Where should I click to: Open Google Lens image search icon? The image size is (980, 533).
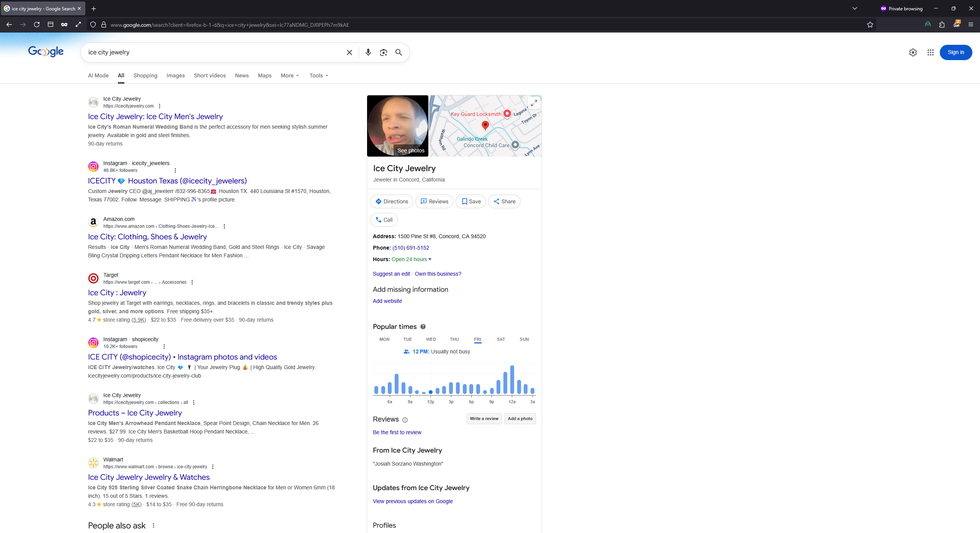(383, 52)
